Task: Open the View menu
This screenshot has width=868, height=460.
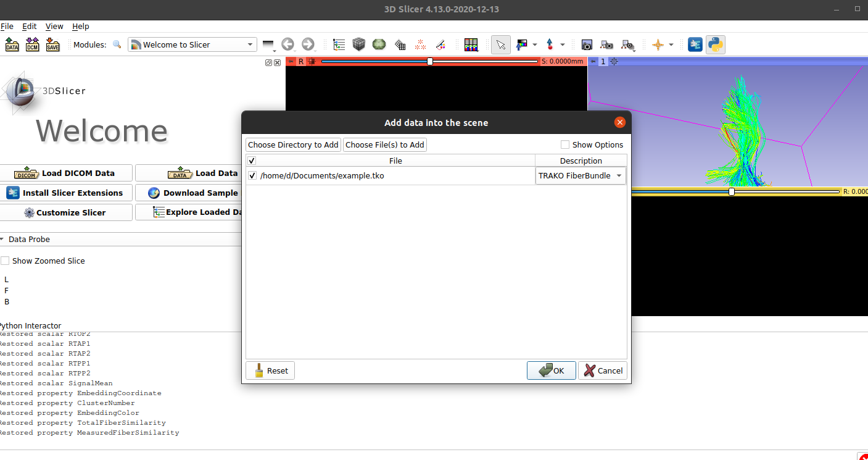Action: 54,26
